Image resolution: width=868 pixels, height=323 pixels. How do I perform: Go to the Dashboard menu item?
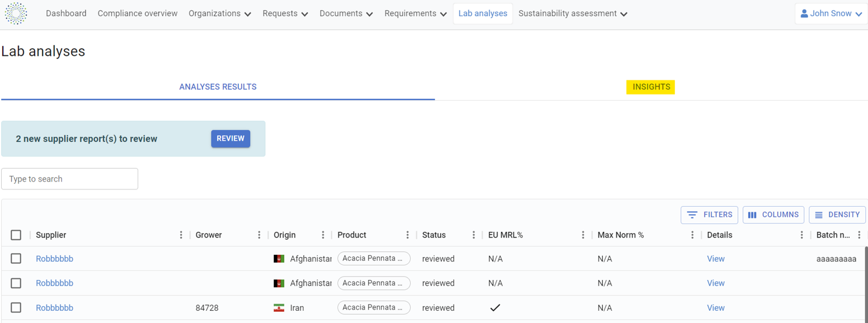tap(66, 13)
